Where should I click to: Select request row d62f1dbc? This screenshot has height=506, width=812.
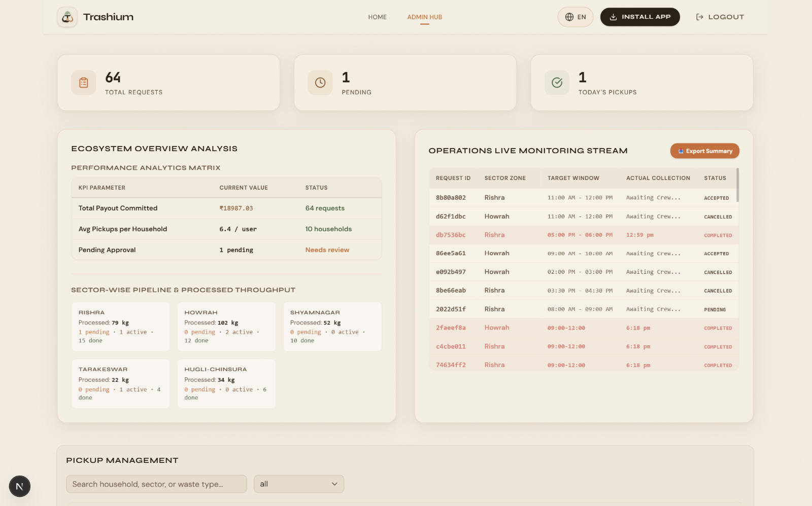point(584,216)
